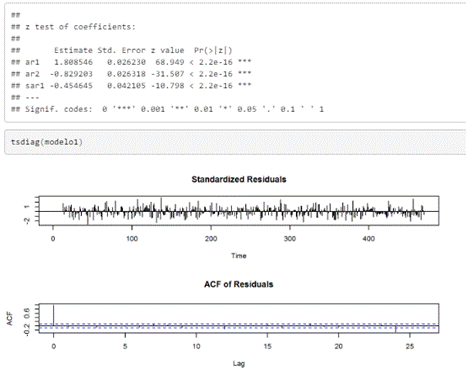Image resolution: width=466 pixels, height=378 pixels.
Task: Click the Signif. codes line
Action: (167, 109)
